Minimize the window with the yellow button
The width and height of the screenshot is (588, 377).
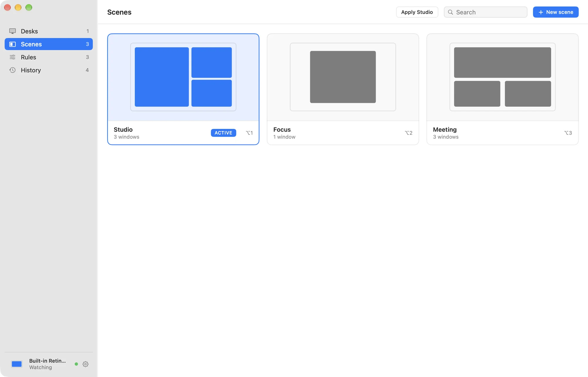coord(18,7)
